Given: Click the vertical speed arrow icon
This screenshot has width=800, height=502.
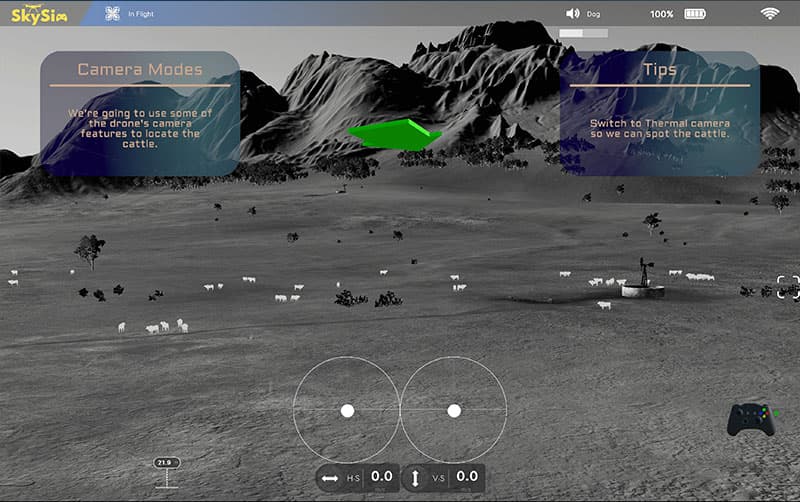Looking at the screenshot, I should pos(415,478).
